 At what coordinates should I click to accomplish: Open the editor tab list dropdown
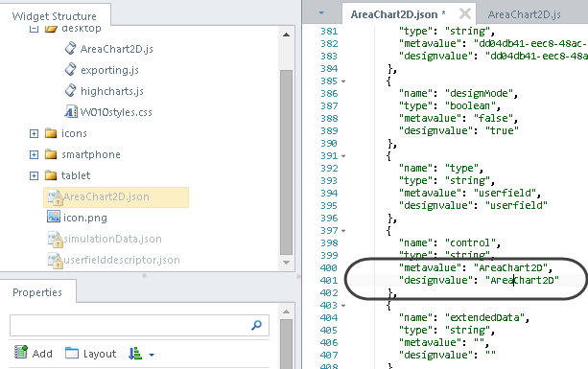pos(321,13)
